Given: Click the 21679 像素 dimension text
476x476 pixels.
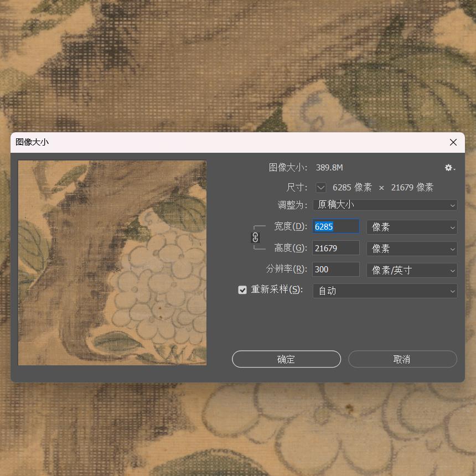Looking at the screenshot, I should [x=412, y=187].
